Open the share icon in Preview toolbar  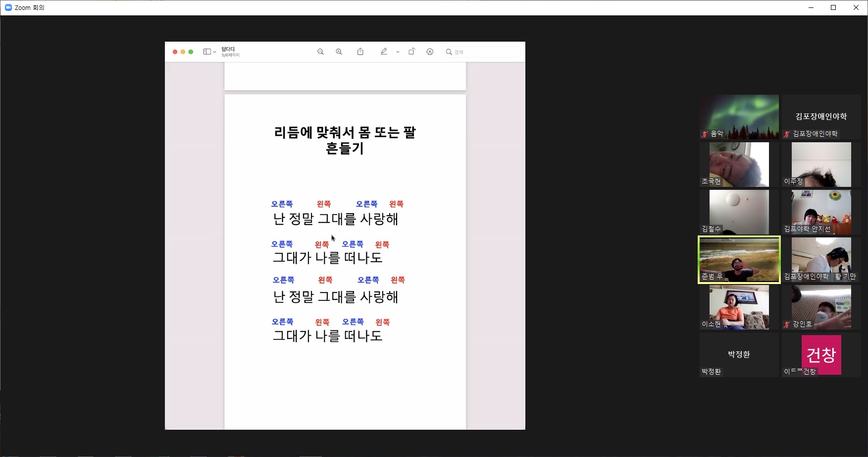tap(360, 52)
